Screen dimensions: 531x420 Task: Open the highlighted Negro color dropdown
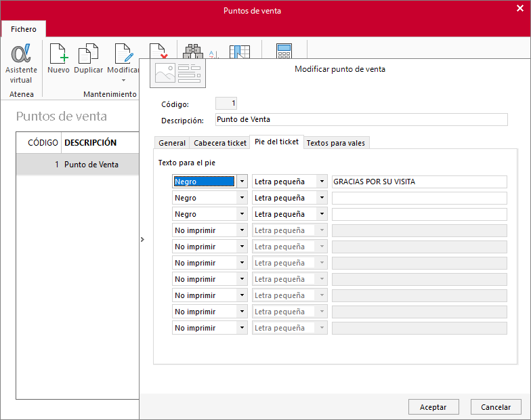click(x=242, y=182)
